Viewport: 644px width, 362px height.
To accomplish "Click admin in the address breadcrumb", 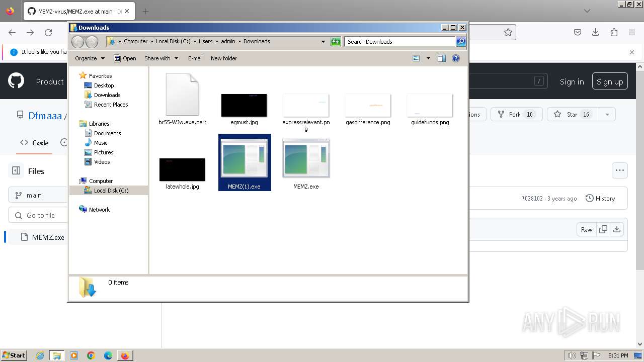I will coord(228,41).
